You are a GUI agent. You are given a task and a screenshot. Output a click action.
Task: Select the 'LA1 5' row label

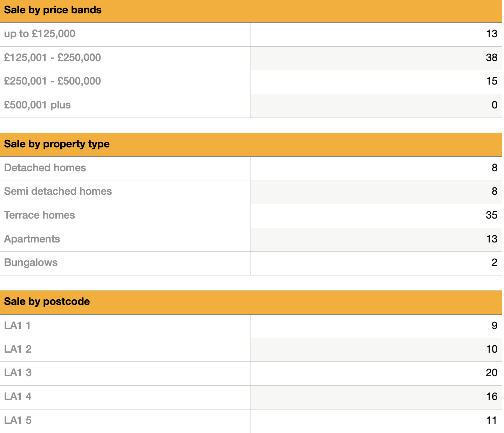pos(18,420)
